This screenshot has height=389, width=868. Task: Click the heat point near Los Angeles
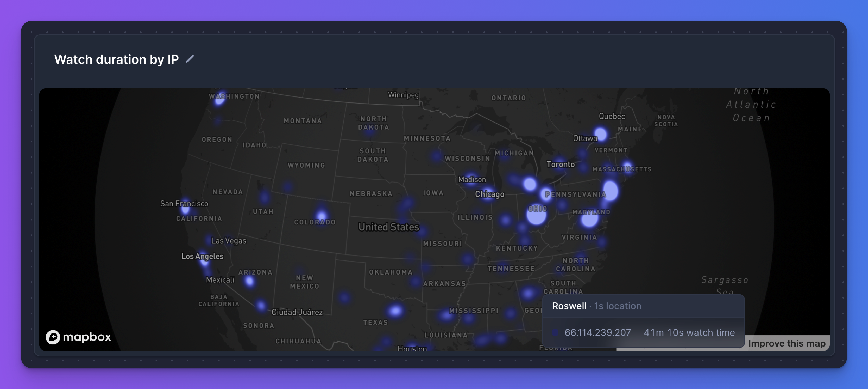[205, 262]
